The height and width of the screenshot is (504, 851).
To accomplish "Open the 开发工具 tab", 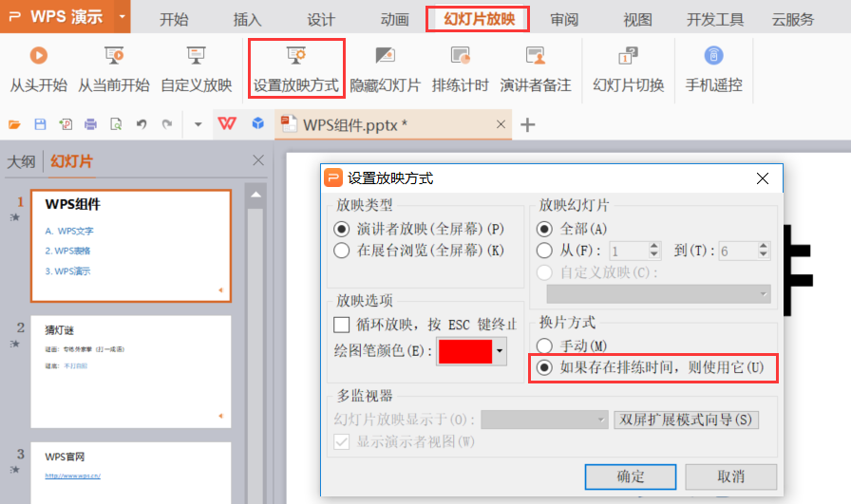I will pos(715,20).
